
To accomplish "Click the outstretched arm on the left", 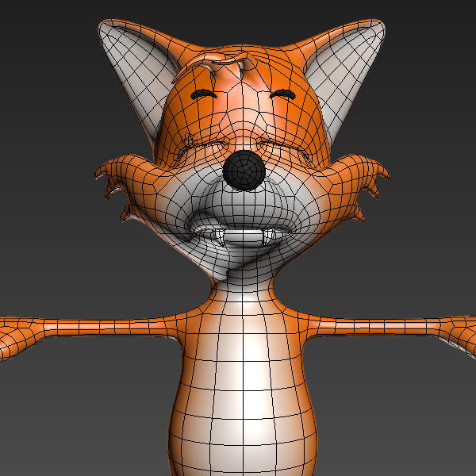I will click(106, 328).
